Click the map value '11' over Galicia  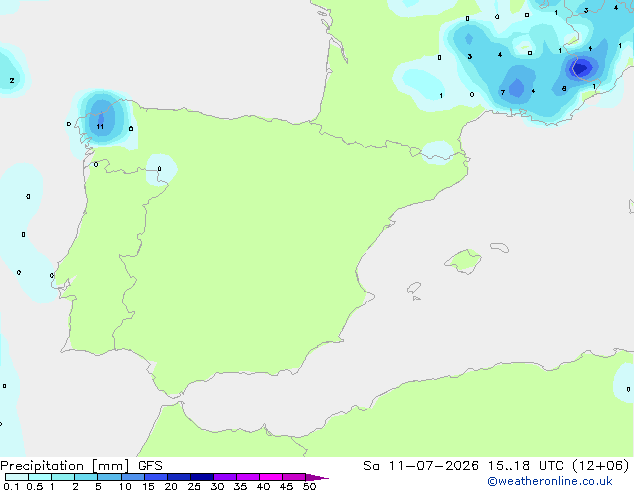(100, 127)
